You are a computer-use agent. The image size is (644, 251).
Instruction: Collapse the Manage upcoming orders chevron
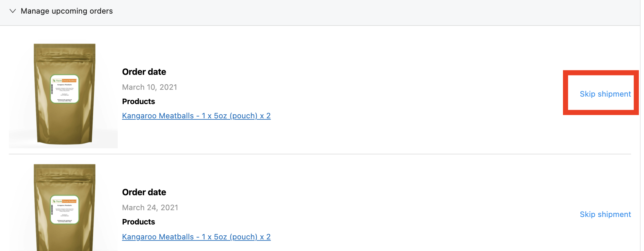click(x=13, y=11)
